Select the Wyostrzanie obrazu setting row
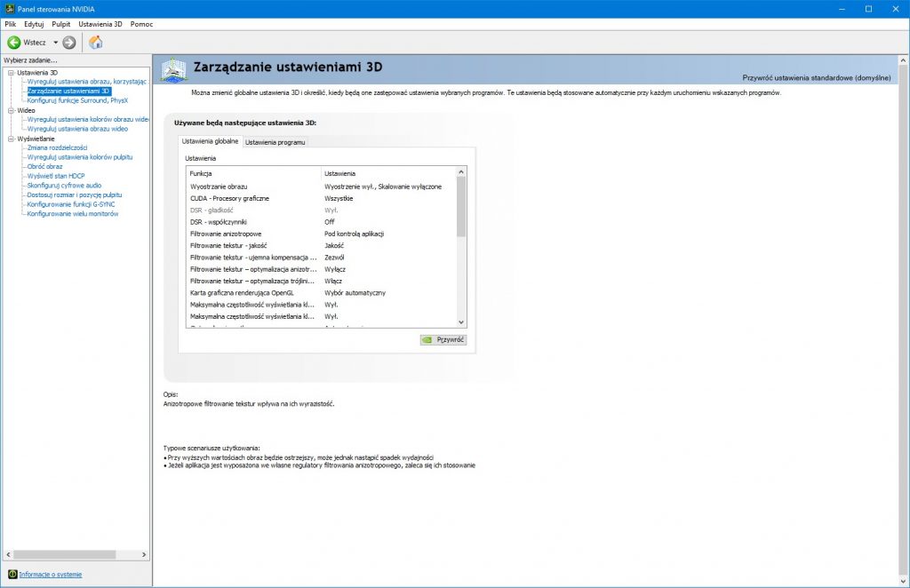The width and height of the screenshot is (910, 588). (x=321, y=187)
